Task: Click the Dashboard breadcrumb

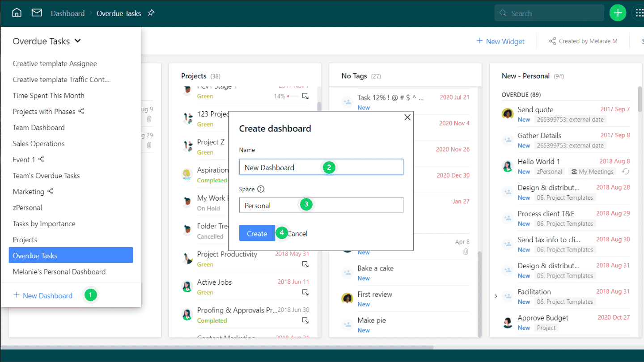Action: point(68,13)
